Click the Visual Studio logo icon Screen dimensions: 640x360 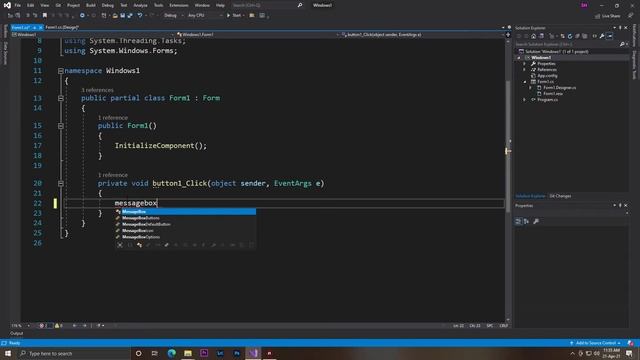tap(7, 5)
